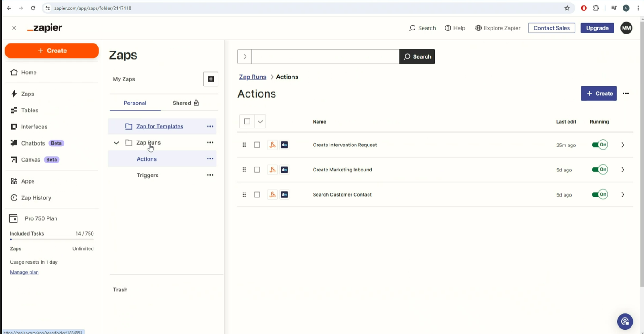
Task: Open Explore Zapier link
Action: [498, 28]
